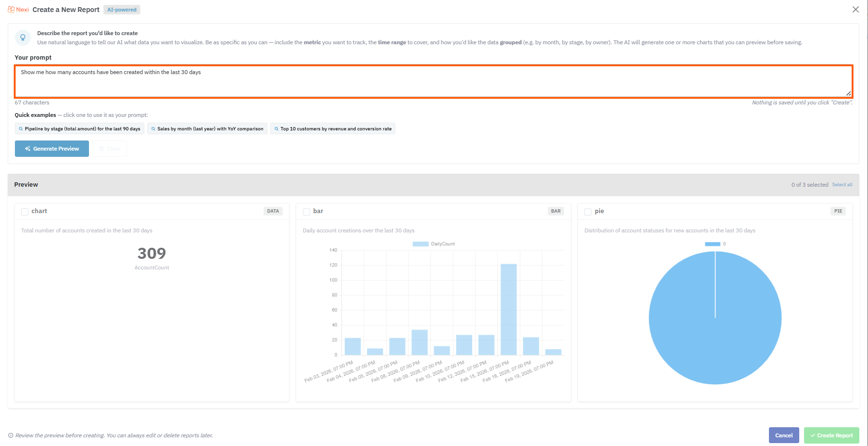Screen dimensions: 868x446
Task: Click the AI-powered badge
Action: [x=122, y=10]
